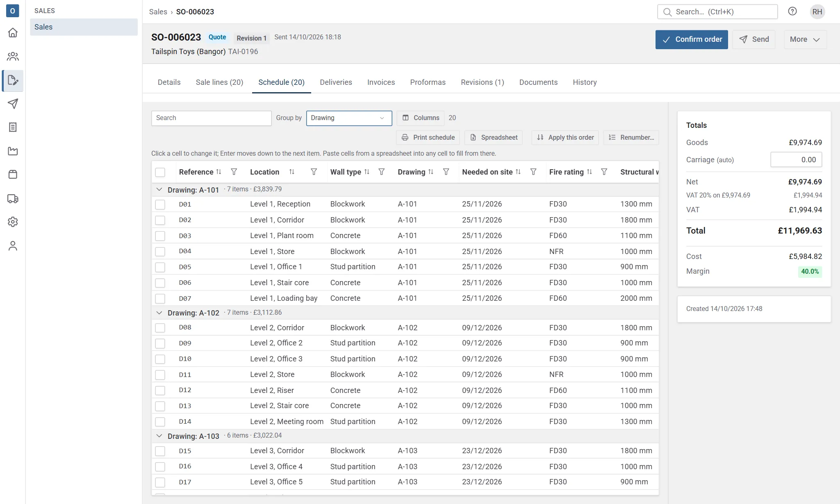Click the RH user avatar

tap(817, 11)
